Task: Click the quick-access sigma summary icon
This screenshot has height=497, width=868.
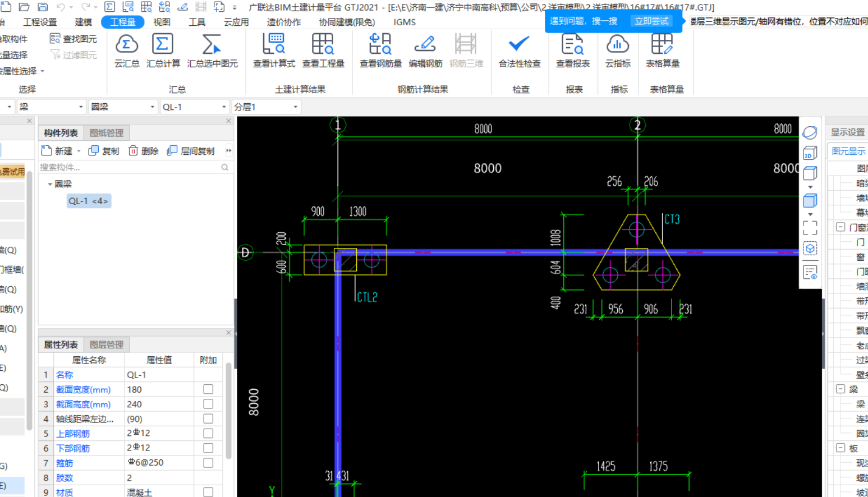Action: [110, 7]
